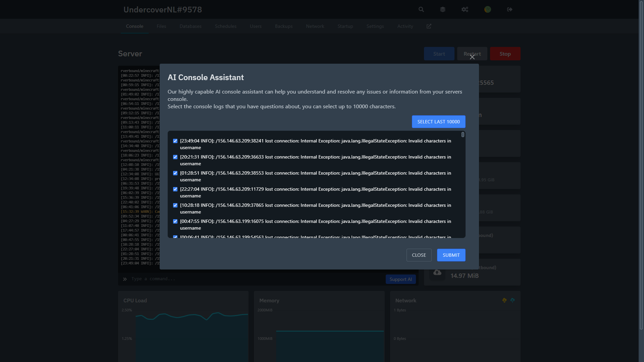Click the yellow download icon in Network chart

[504, 300]
